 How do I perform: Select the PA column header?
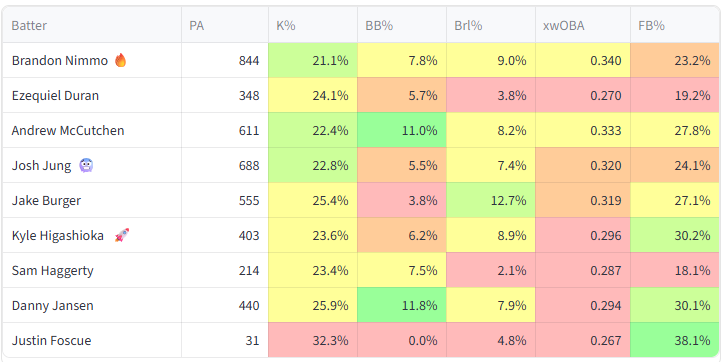point(225,25)
